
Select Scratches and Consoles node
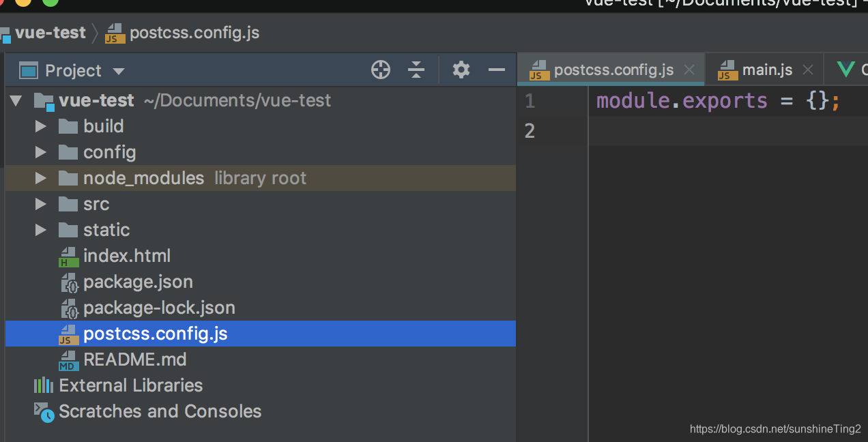[160, 411]
